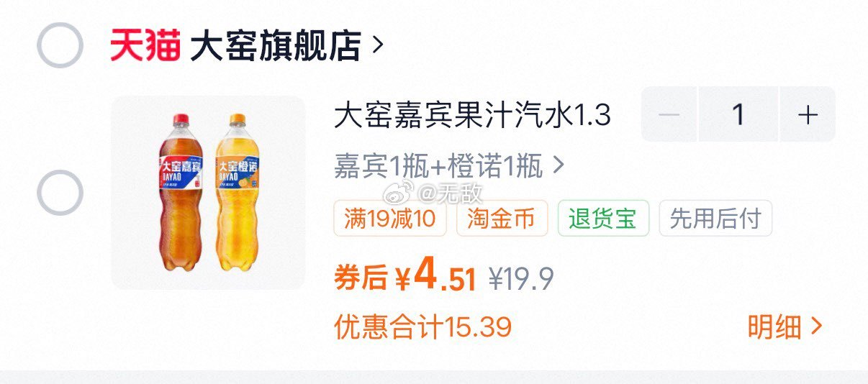Open the 大窑旗舰店 store name

tap(275, 46)
